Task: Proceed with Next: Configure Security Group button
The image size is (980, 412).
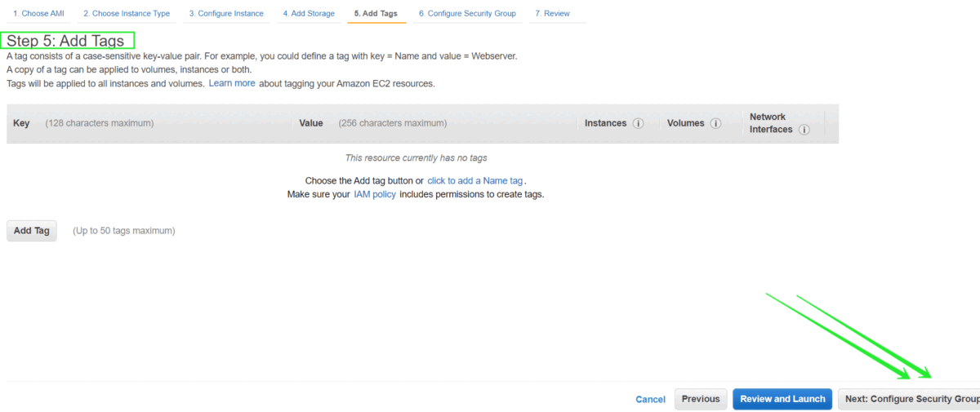Action: point(911,399)
